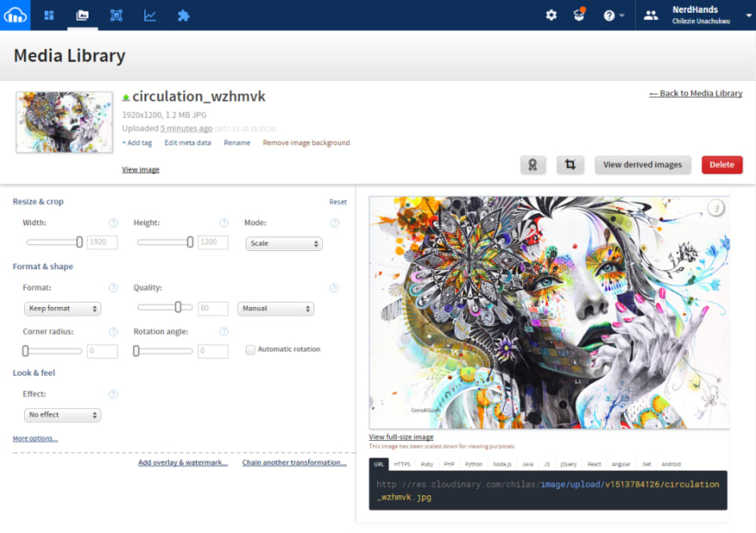Select the PHP code tab
Image resolution: width=756 pixels, height=533 pixels.
(x=448, y=464)
